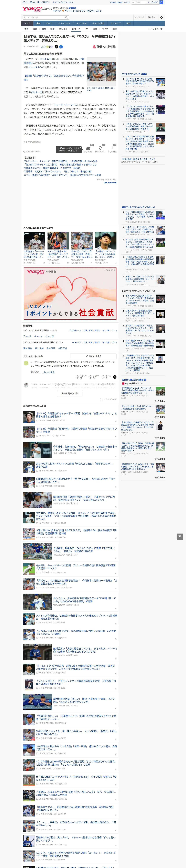The height and width of the screenshot is (868, 186).
Task: Open マイページ link
Action: 139,18
